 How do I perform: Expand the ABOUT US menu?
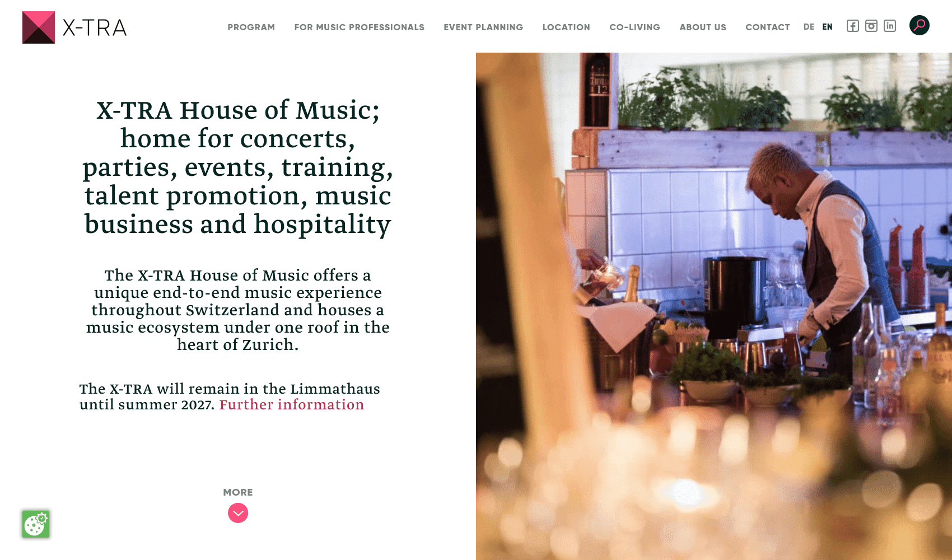[703, 27]
